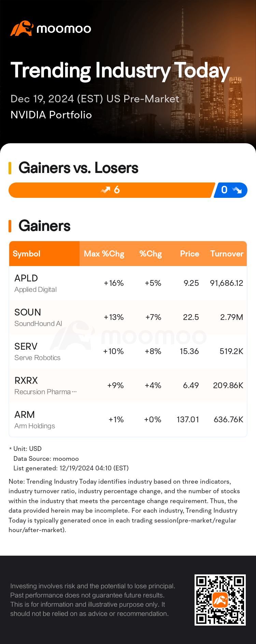The width and height of the screenshot is (256, 644).
Task: Sort by the %Chg column header
Action: 151,254
